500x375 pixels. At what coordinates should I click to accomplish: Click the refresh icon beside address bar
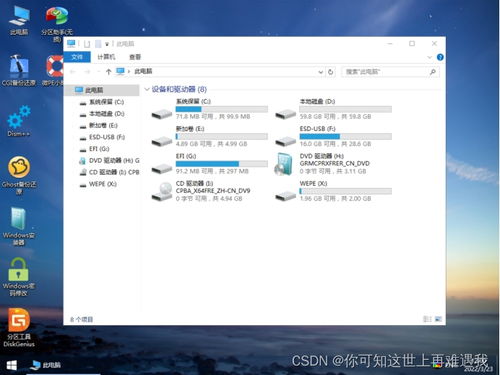click(x=330, y=72)
